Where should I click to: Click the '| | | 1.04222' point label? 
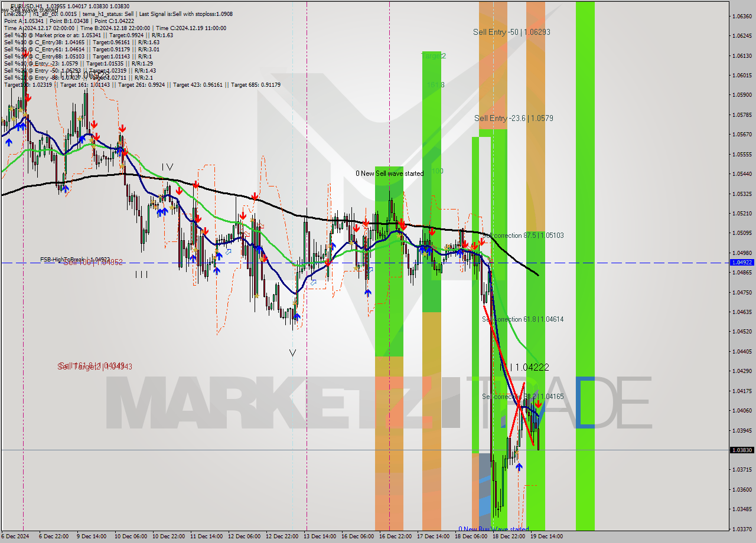pyautogui.click(x=524, y=367)
